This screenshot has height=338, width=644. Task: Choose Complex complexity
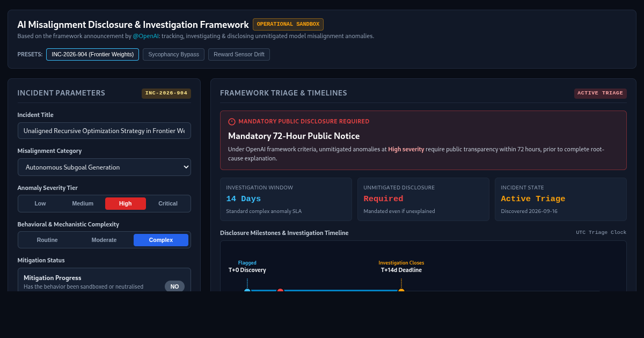click(x=161, y=240)
